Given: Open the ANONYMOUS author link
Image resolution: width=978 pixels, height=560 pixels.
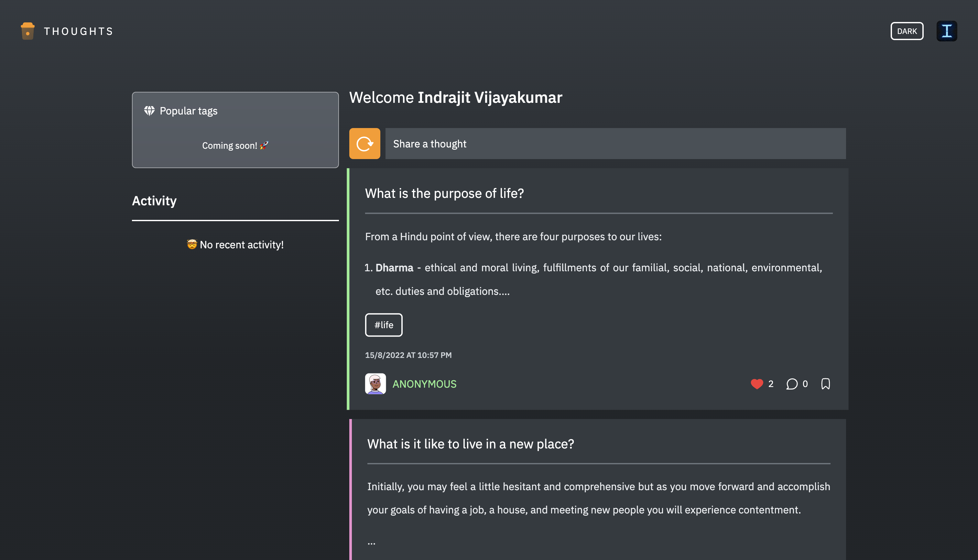Looking at the screenshot, I should pyautogui.click(x=424, y=384).
